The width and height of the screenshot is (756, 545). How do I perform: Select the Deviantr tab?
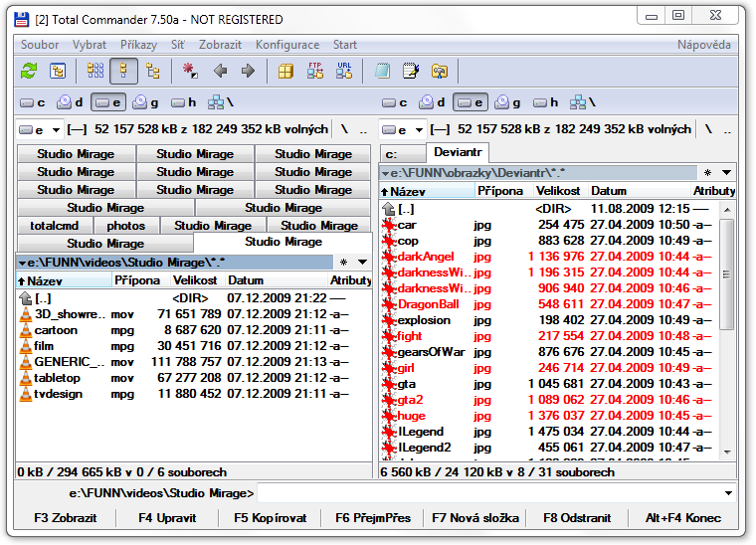458,152
